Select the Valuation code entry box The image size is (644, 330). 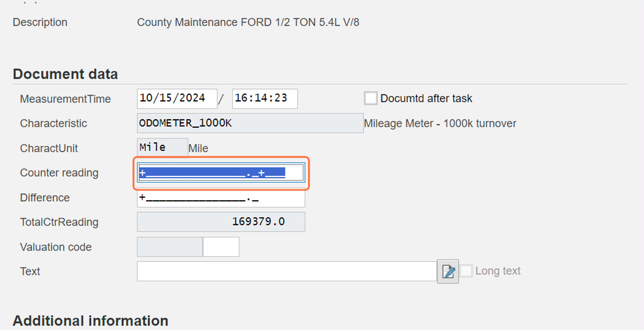pos(221,247)
